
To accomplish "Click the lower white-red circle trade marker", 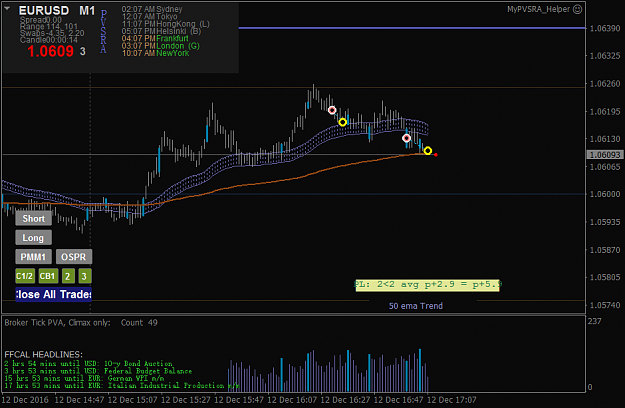I will [x=406, y=138].
